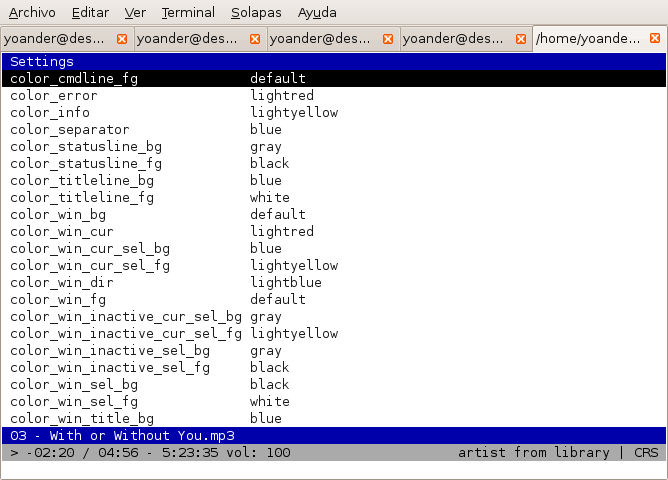This screenshot has height=480, width=668.
Task: Select the color_titleline_fg row
Action: (x=334, y=198)
